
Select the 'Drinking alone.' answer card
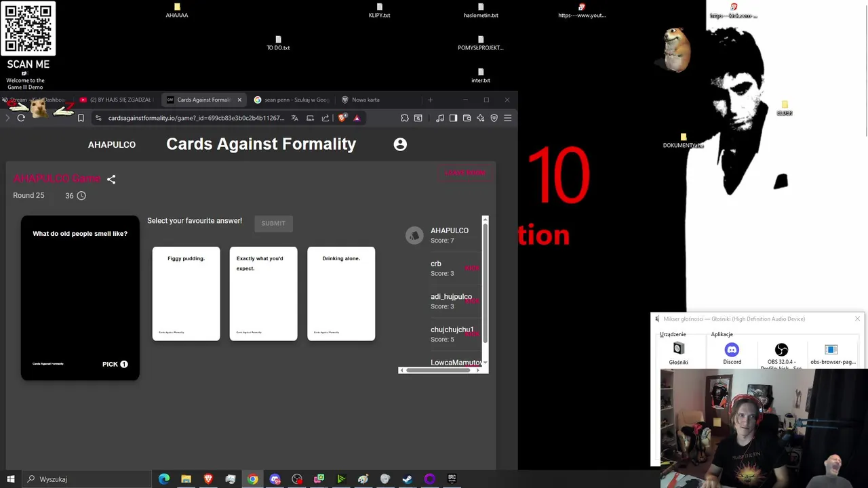pyautogui.click(x=341, y=293)
